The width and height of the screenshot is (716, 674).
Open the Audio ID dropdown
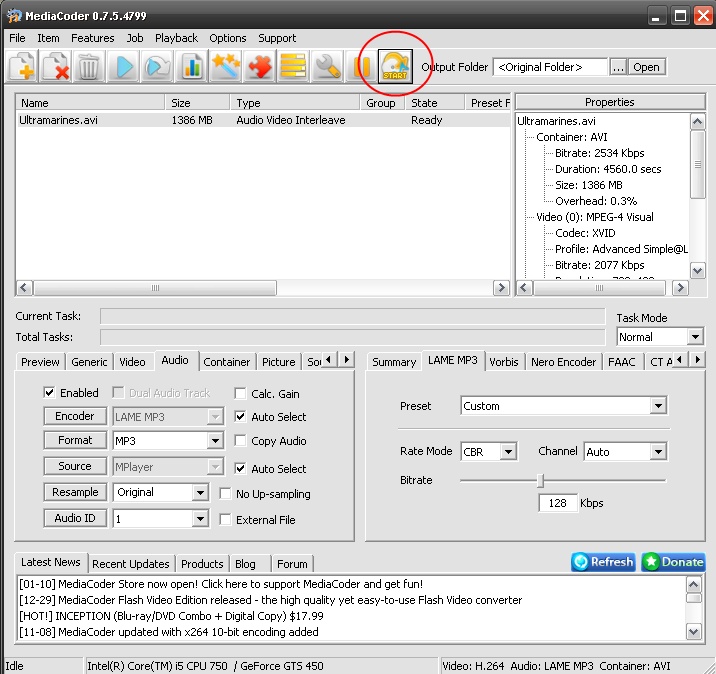(x=200, y=519)
